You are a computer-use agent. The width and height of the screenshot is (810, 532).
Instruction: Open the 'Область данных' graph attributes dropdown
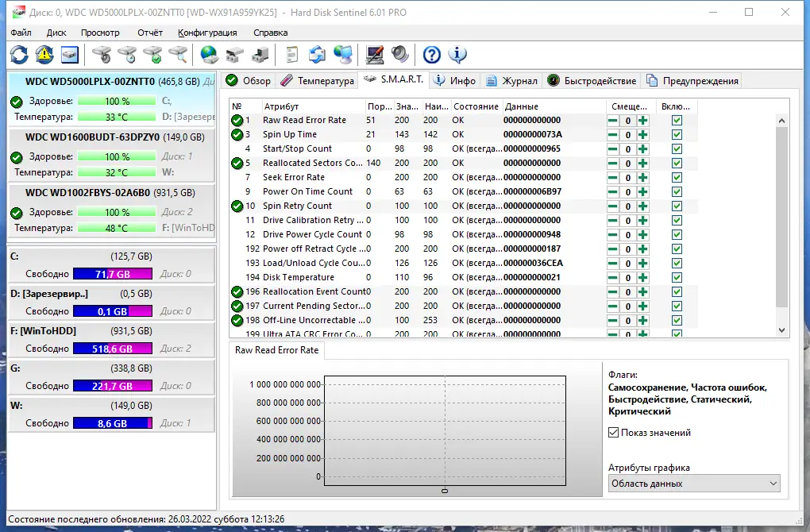click(694, 484)
